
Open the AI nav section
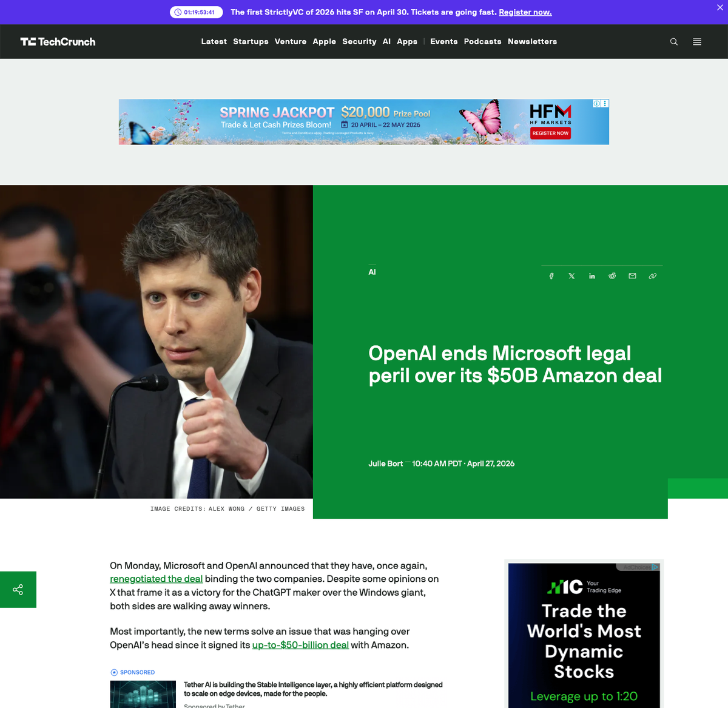[386, 42]
